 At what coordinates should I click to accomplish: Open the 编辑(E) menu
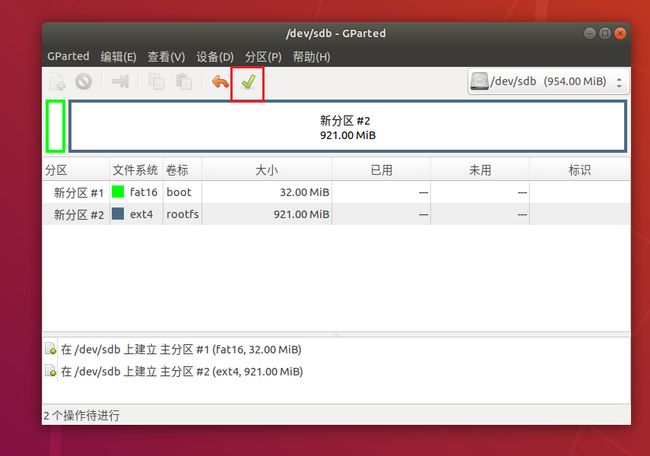pos(118,56)
